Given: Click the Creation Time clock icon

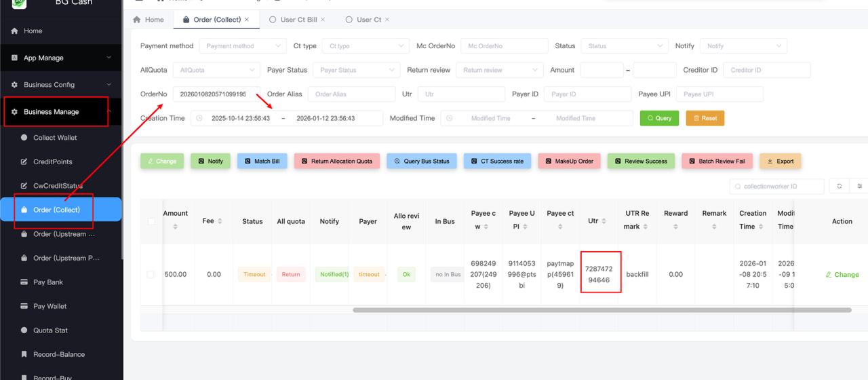Looking at the screenshot, I should (199, 118).
